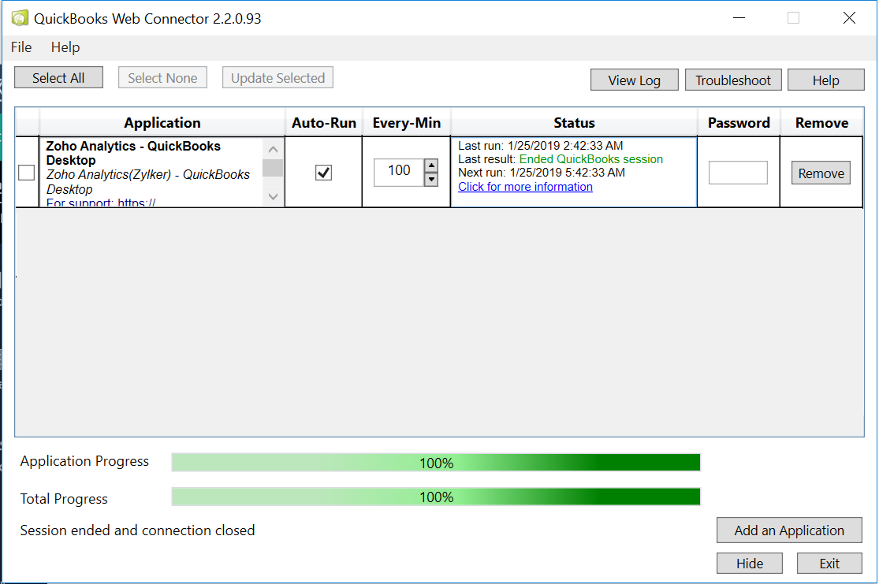Remove the Zoho Analytics application

pyautogui.click(x=821, y=173)
